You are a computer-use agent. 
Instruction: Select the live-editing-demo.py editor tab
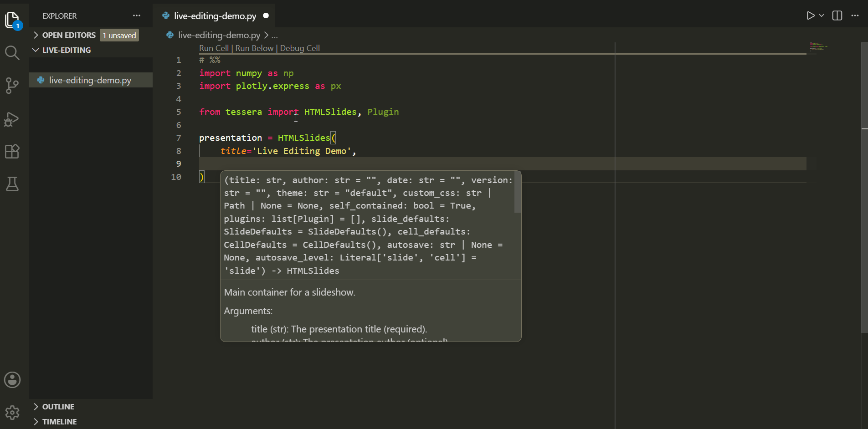(x=215, y=16)
